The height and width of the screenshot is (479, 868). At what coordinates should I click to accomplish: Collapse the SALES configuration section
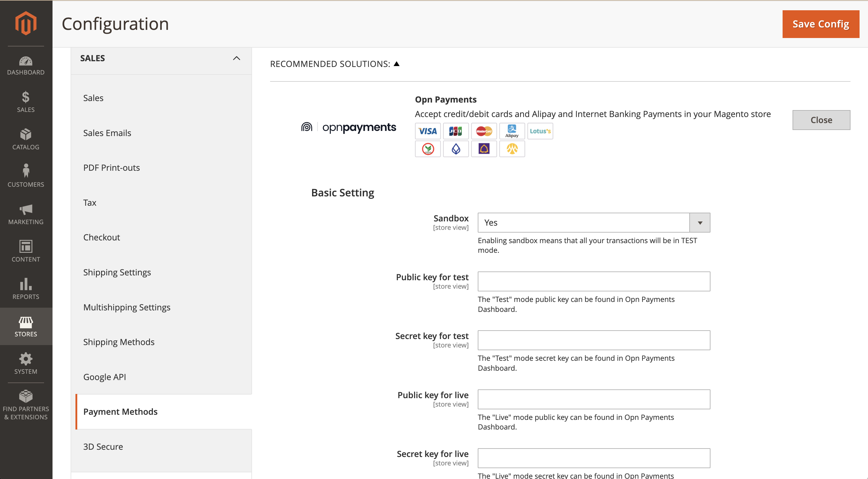237,58
